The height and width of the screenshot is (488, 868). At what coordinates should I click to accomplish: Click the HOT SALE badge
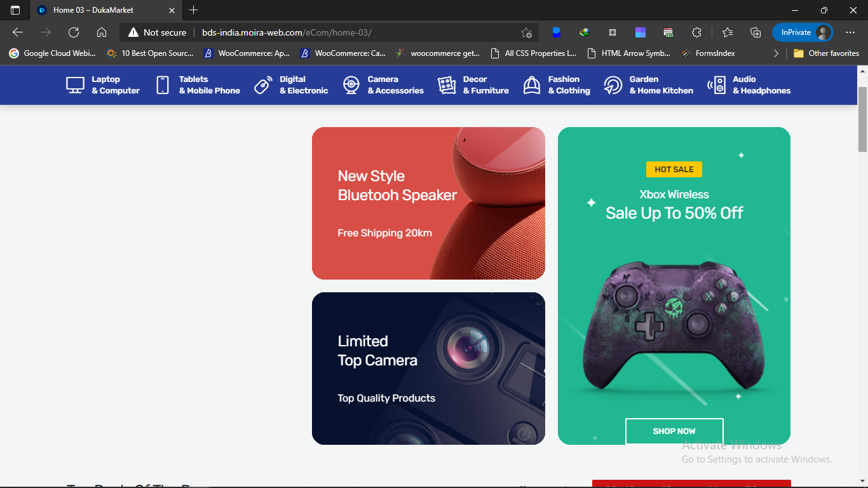pyautogui.click(x=674, y=169)
